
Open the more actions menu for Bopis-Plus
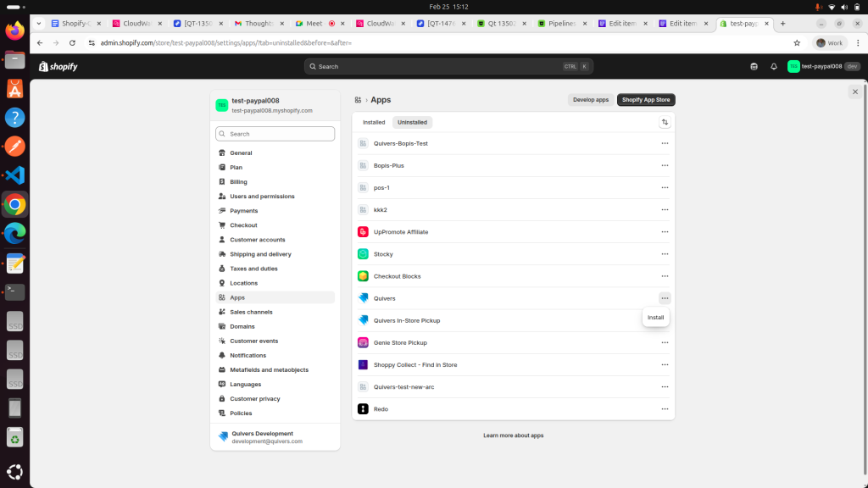(665, 165)
